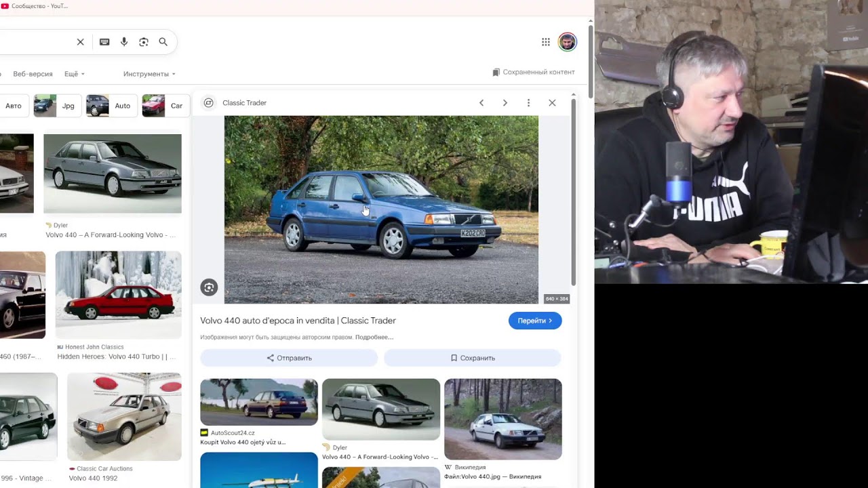Click the Koupit Volvo 440 ojetý vůz caption
Viewport: 868px width, 488px height.
pos(243,443)
